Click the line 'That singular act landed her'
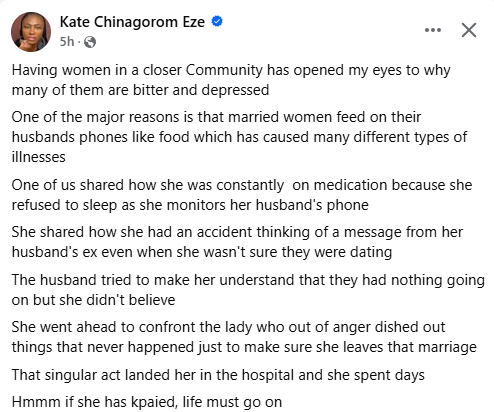The height and width of the screenshot is (412, 494). (x=218, y=375)
